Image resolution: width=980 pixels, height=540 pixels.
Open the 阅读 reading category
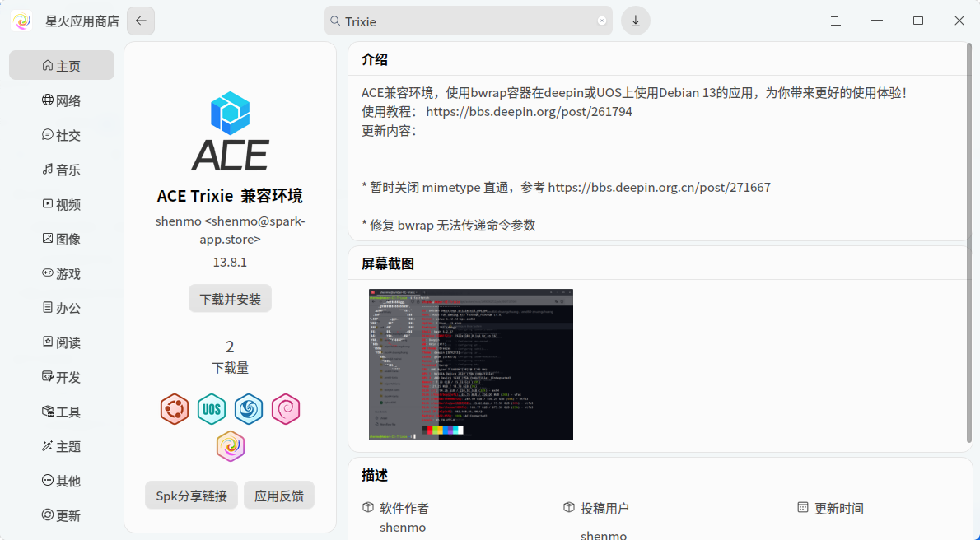point(61,342)
